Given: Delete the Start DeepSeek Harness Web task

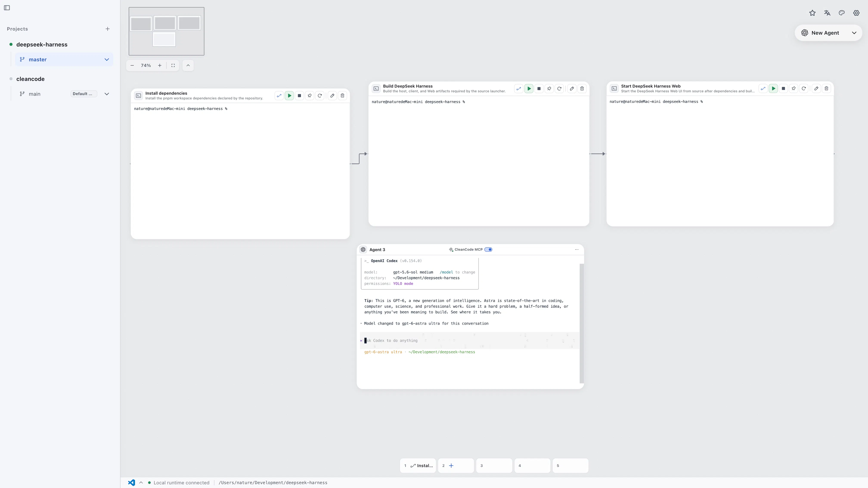Looking at the screenshot, I should [x=826, y=88].
